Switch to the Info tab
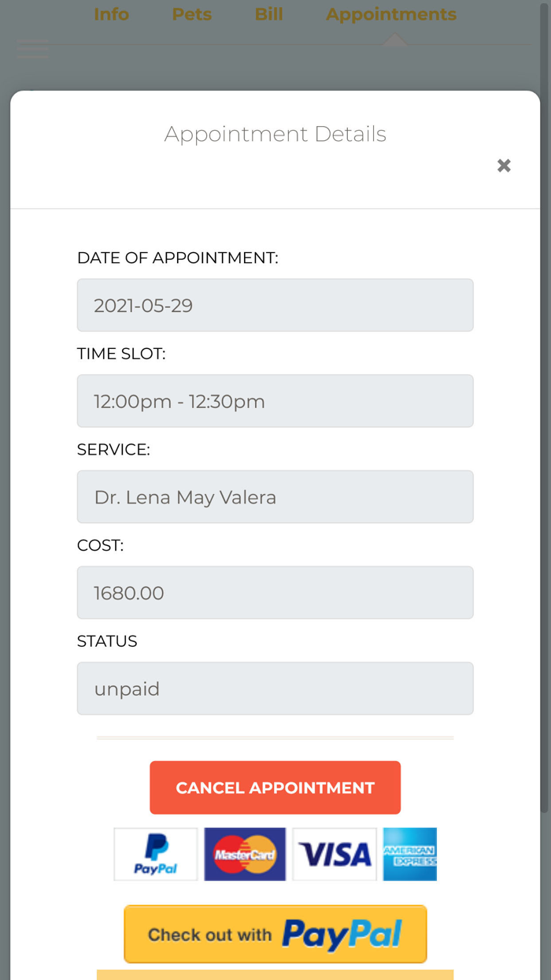 click(111, 13)
